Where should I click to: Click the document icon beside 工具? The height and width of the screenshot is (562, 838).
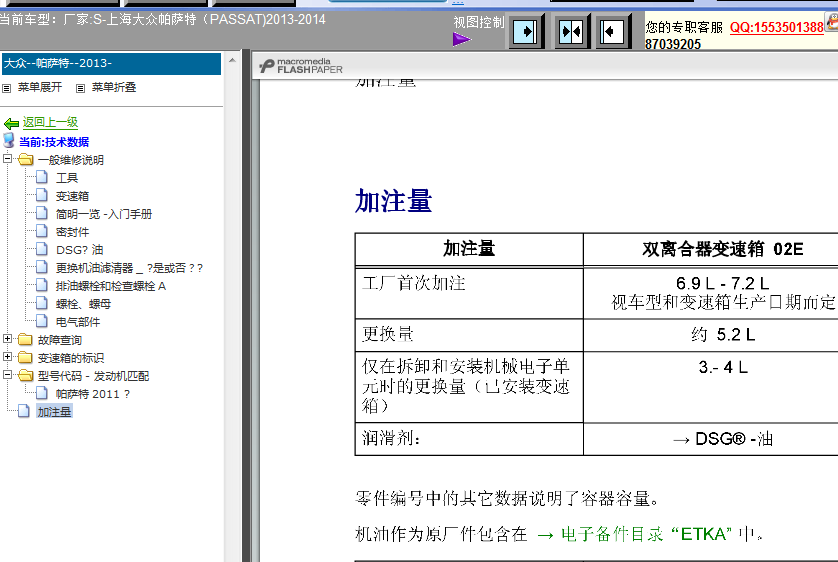42,177
